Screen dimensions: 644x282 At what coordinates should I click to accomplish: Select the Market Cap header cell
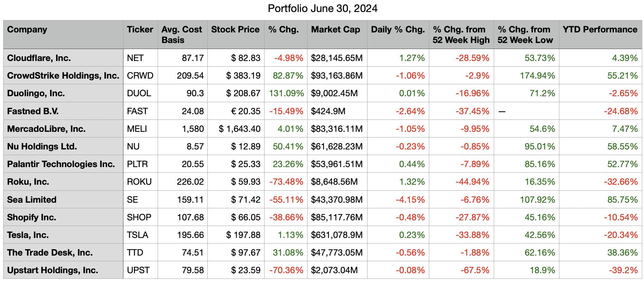click(x=335, y=30)
